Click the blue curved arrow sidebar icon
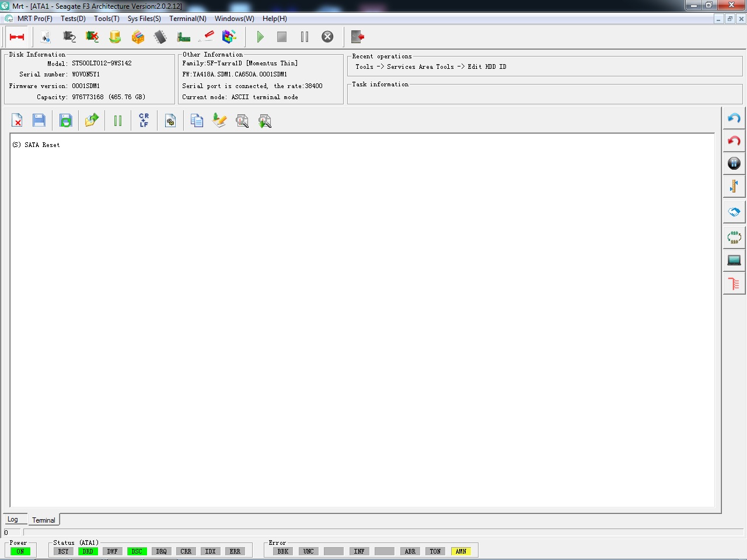This screenshot has width=747, height=560. (734, 118)
